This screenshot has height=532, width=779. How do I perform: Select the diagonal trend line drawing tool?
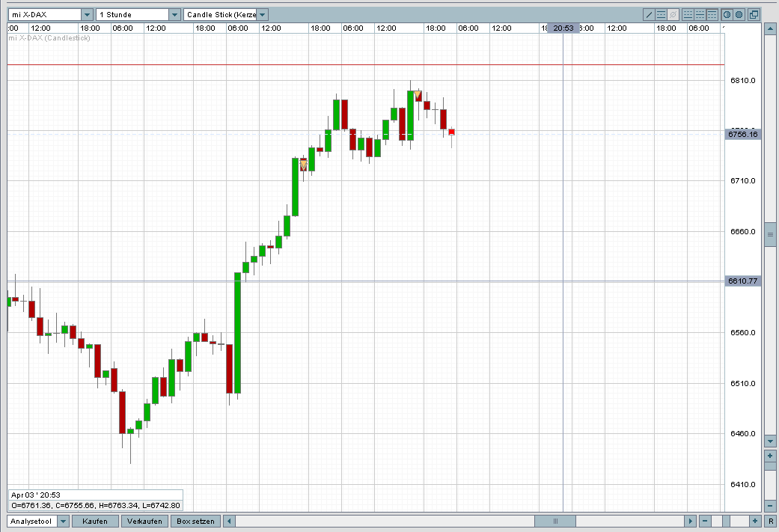click(649, 15)
